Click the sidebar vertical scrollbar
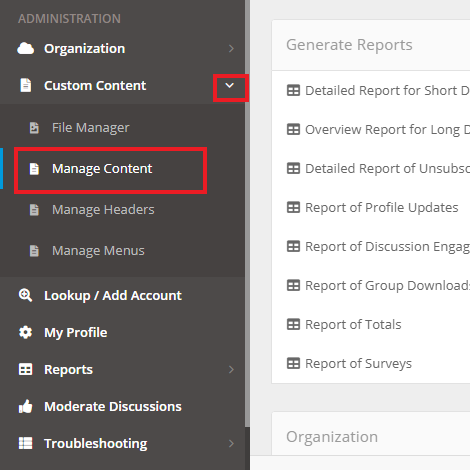 [247, 213]
